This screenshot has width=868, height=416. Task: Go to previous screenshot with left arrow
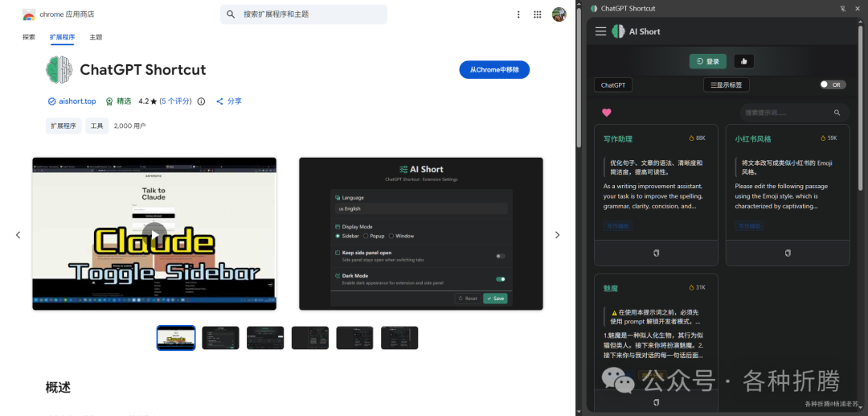click(18, 235)
